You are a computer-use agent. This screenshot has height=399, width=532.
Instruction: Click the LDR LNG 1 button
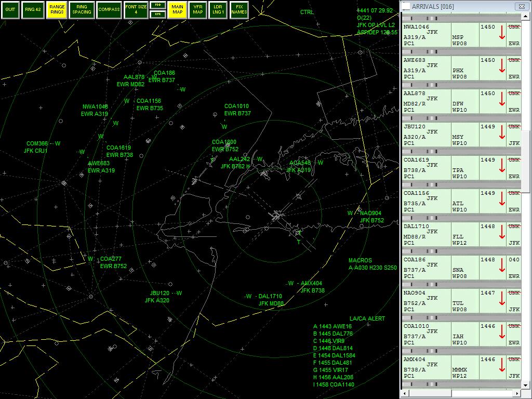pos(218,9)
